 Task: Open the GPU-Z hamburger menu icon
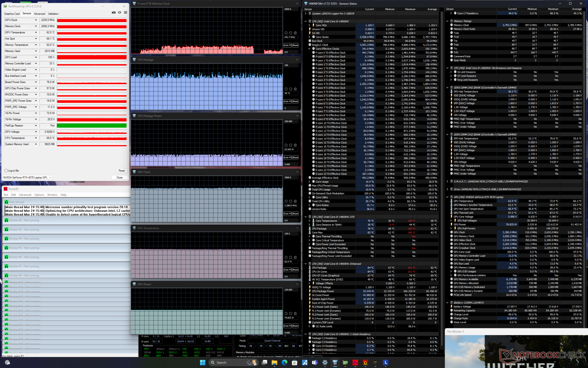(125, 13)
